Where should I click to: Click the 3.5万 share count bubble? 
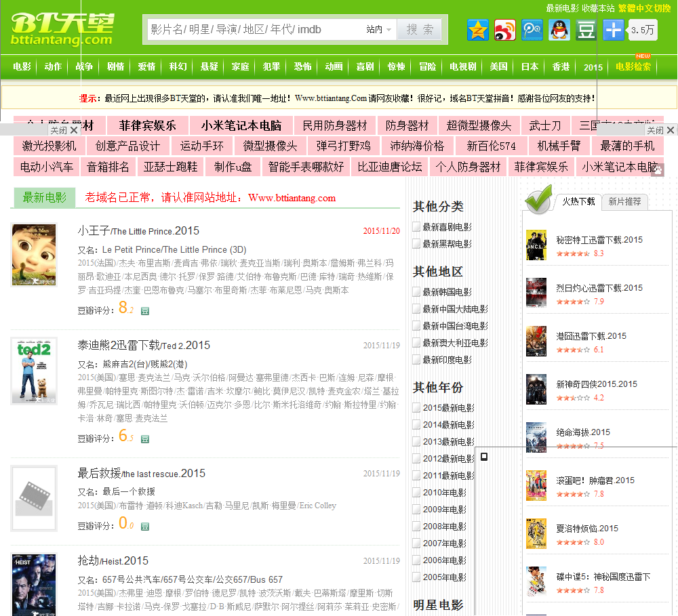(x=642, y=30)
